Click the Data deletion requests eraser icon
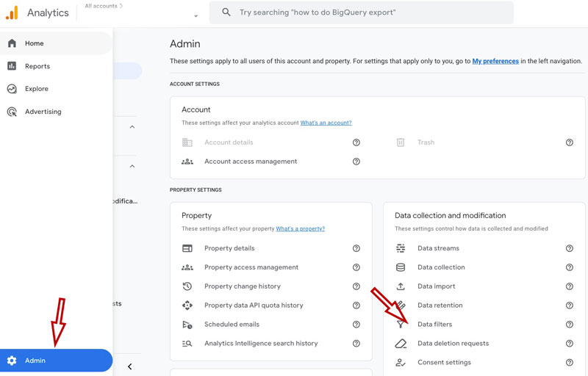This screenshot has width=588, height=376. 401,344
